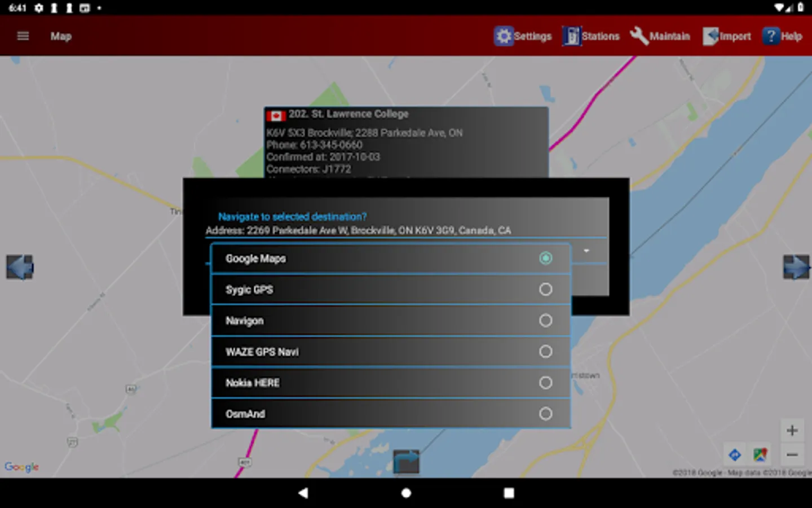Click the Import button
The image size is (812, 508).
(x=727, y=36)
